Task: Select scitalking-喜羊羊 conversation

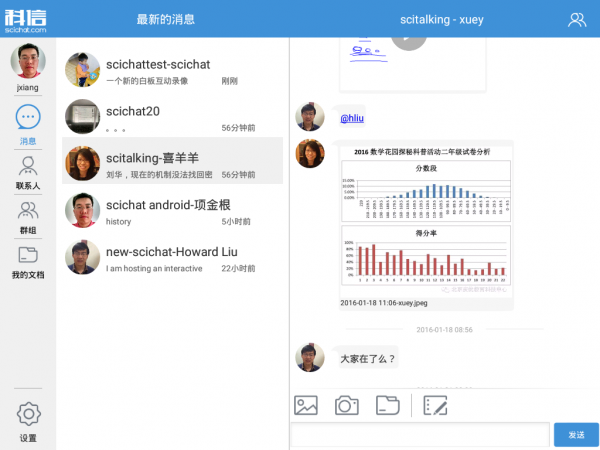Action: pos(173,160)
